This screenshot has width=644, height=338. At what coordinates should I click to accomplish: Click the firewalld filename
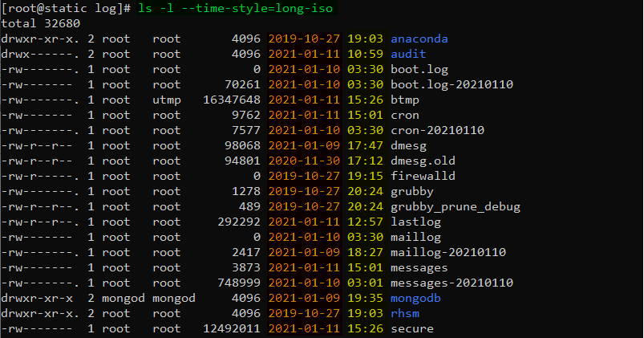(423, 176)
